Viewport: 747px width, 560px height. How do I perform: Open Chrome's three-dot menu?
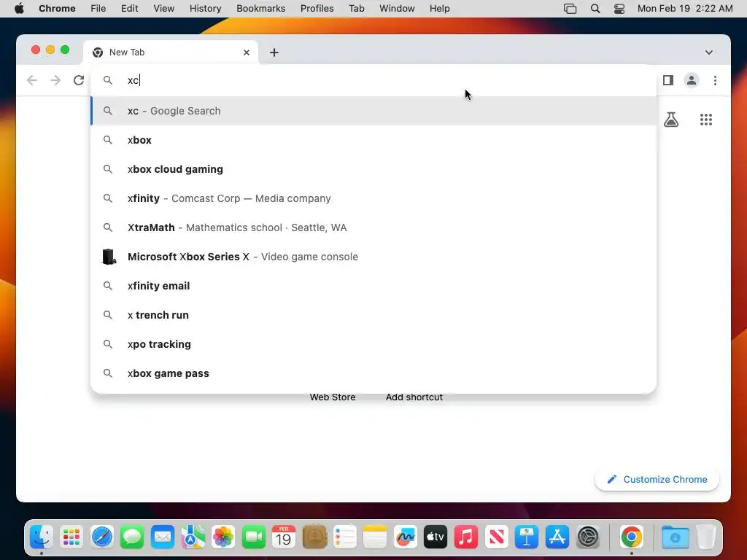[715, 80]
